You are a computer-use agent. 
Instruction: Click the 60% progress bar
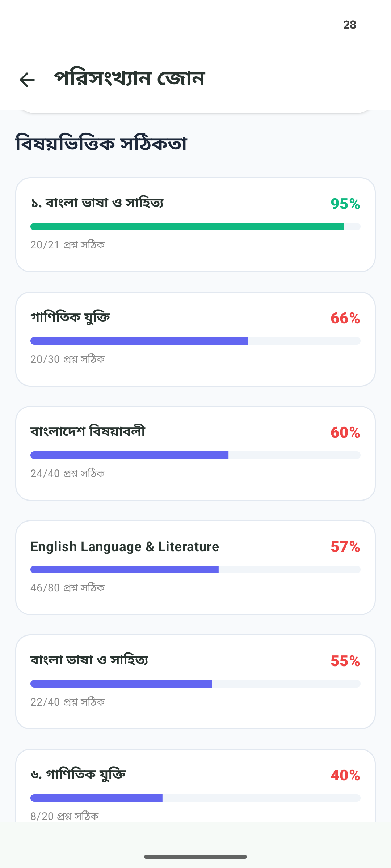pyautogui.click(x=195, y=455)
